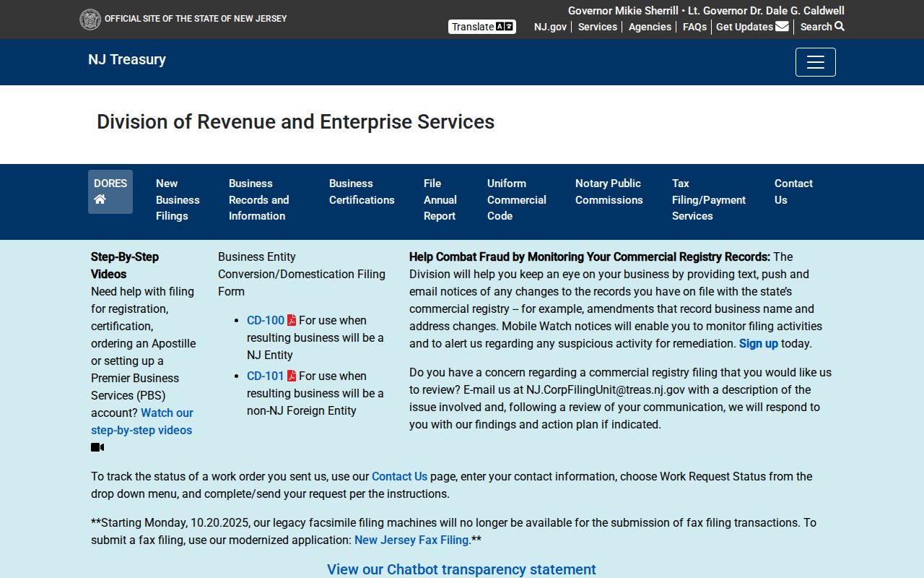This screenshot has width=924, height=578.
Task: Click Official Site of the State of New Jersey text
Action: pyautogui.click(x=196, y=19)
